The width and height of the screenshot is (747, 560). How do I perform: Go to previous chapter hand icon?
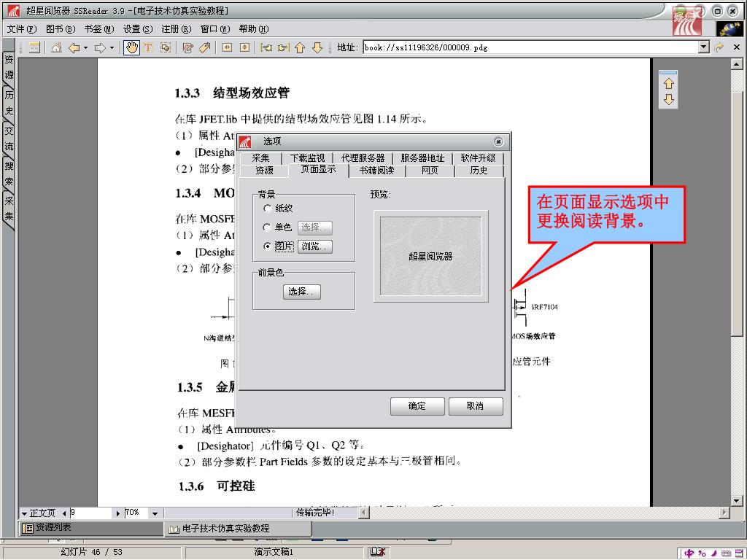(x=266, y=47)
